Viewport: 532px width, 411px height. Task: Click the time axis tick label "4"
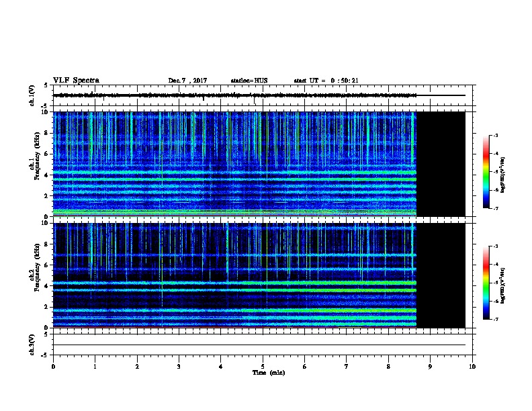[x=220, y=367]
